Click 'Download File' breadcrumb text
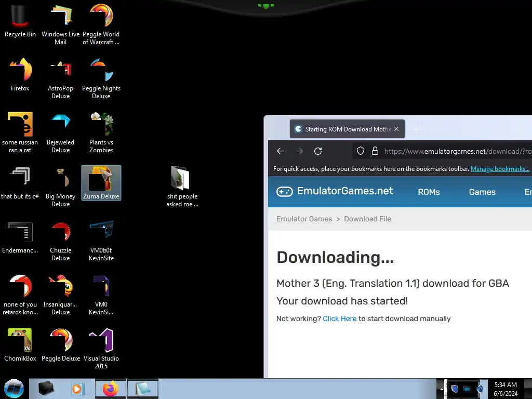Screen dimensions: 532x399 pyautogui.click(x=367, y=219)
